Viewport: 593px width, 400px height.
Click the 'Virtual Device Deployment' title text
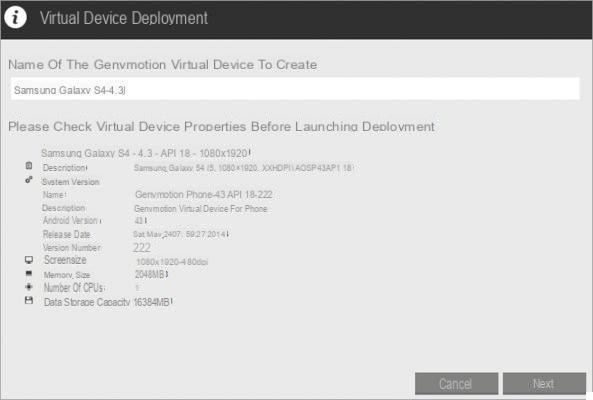click(124, 18)
